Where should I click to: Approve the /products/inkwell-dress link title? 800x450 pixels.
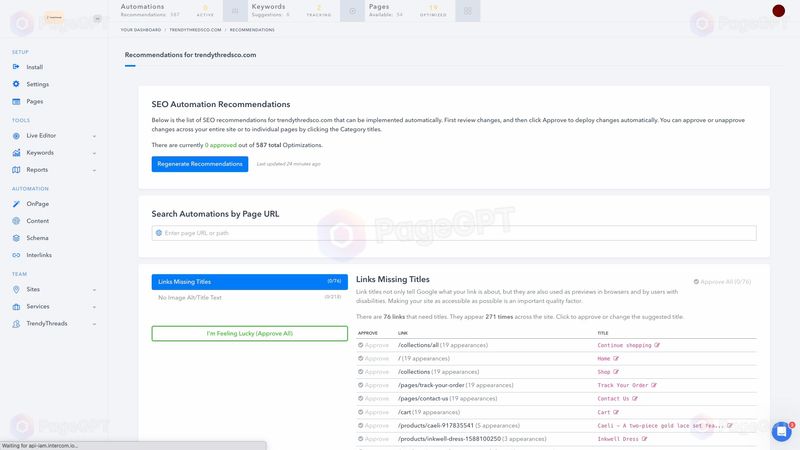373,439
